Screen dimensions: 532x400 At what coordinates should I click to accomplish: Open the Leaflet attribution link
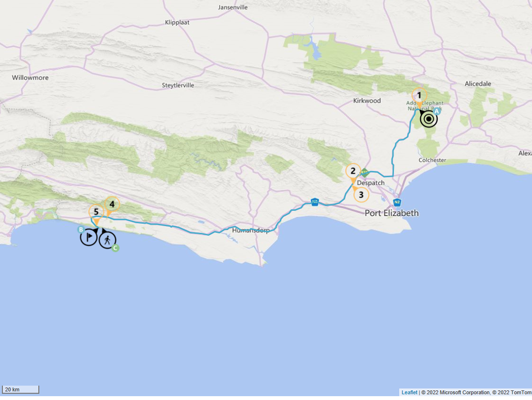[x=409, y=392]
